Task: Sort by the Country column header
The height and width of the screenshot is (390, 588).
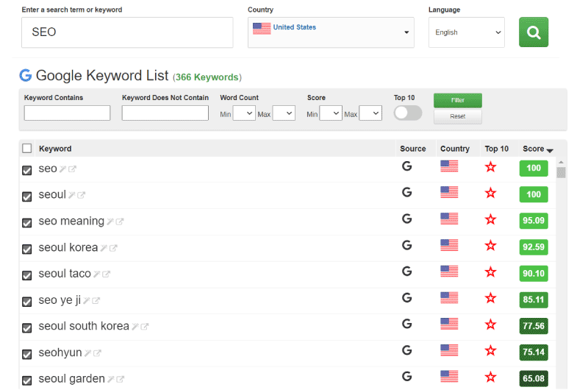Action: (x=455, y=149)
